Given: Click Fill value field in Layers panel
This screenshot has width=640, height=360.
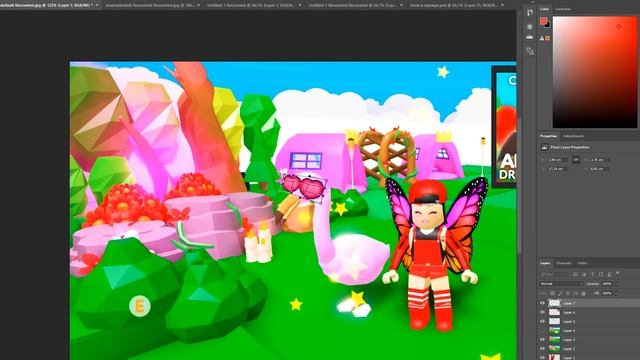Looking at the screenshot, I should pos(607,293).
